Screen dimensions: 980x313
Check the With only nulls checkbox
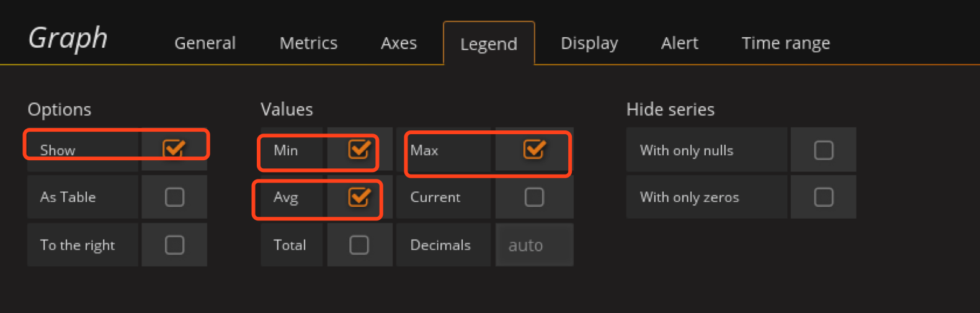823,150
